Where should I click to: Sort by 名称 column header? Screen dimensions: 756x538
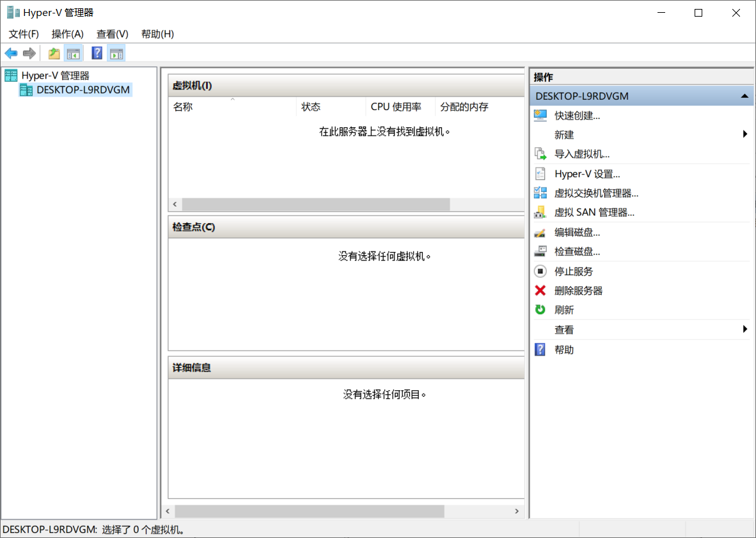tap(232, 107)
